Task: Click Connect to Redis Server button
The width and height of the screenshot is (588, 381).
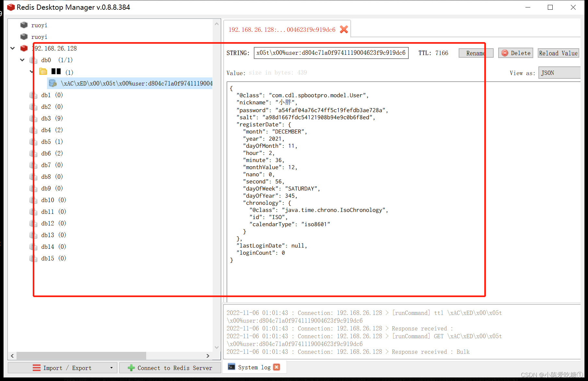Action: point(170,368)
